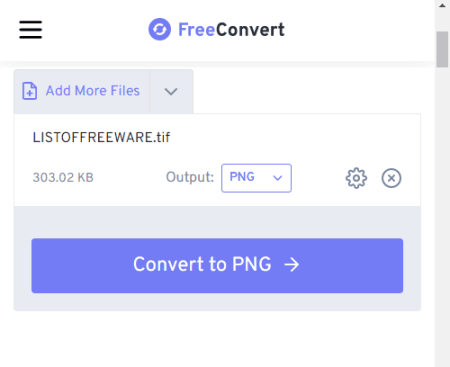Click the vertical scrollbar thumb
This screenshot has width=450, height=367.
coord(442,49)
